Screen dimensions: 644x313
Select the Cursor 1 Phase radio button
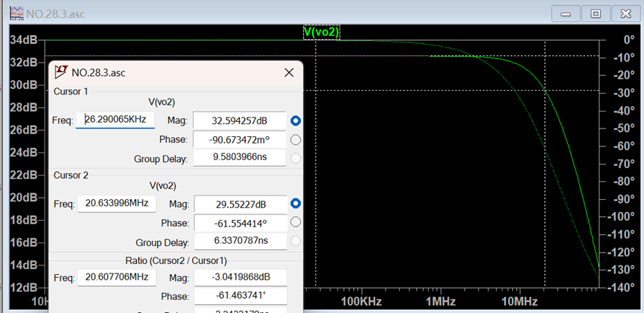(x=296, y=139)
